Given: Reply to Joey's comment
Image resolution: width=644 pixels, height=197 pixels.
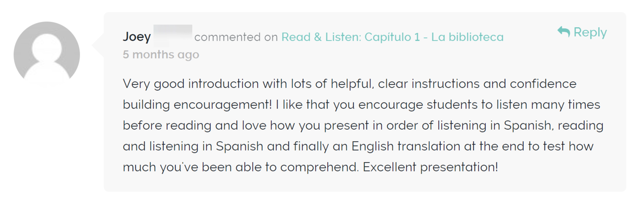Looking at the screenshot, I should [582, 32].
